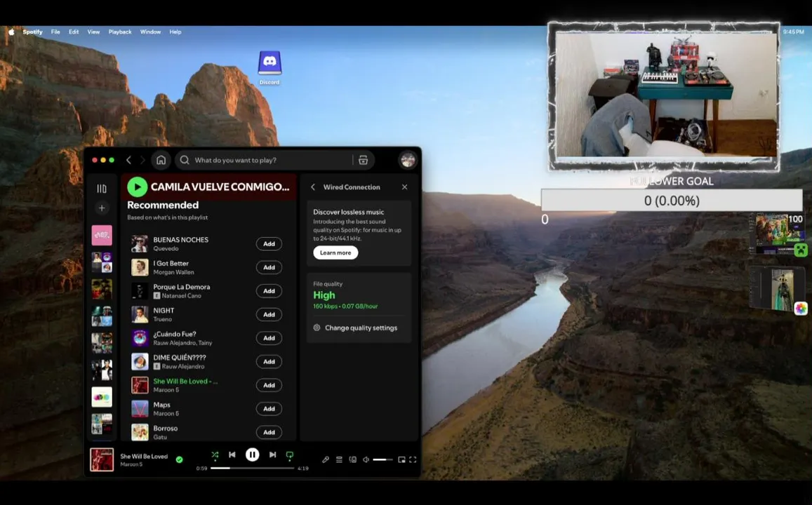
Task: Open the Apple menu
Action: point(11,32)
